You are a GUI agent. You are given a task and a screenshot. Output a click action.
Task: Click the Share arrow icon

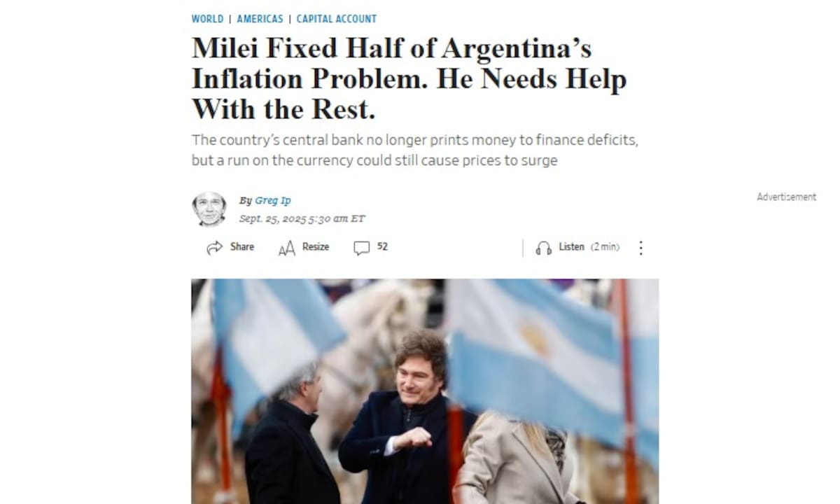(214, 248)
